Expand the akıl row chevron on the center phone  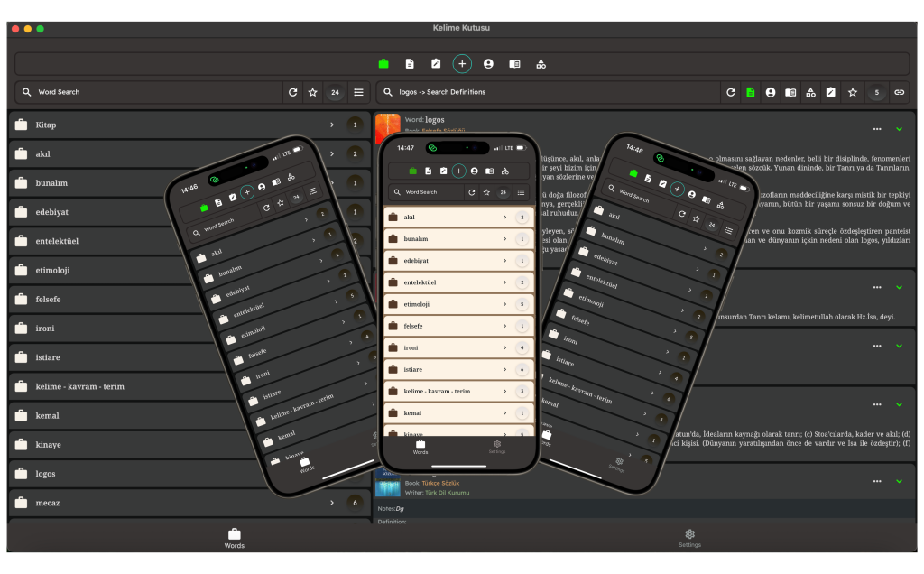[505, 218]
